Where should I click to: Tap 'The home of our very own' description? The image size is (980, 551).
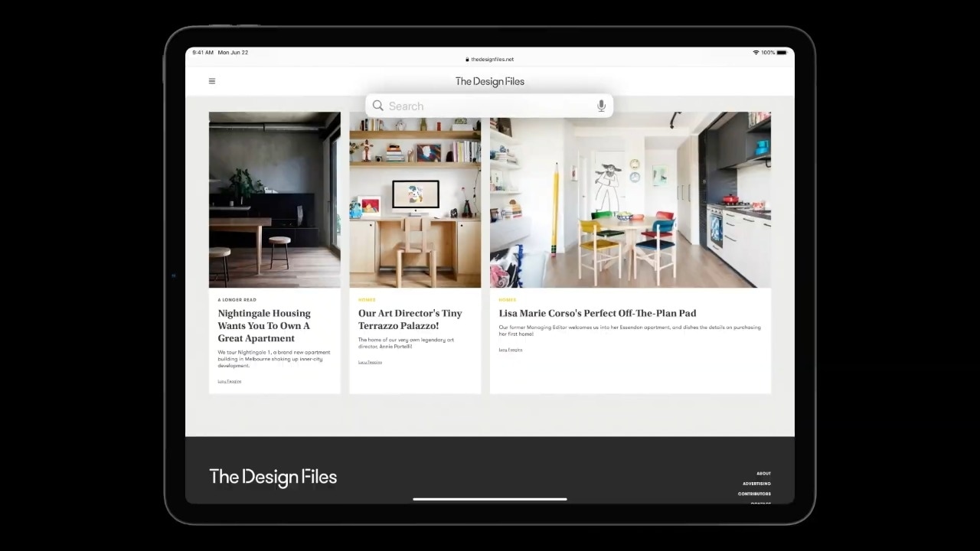(407, 343)
